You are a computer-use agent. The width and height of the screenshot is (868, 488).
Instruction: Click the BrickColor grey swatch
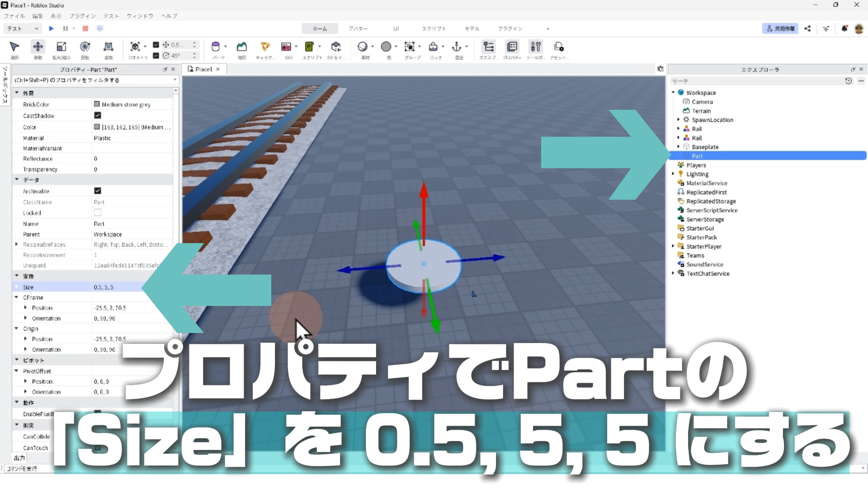point(97,104)
